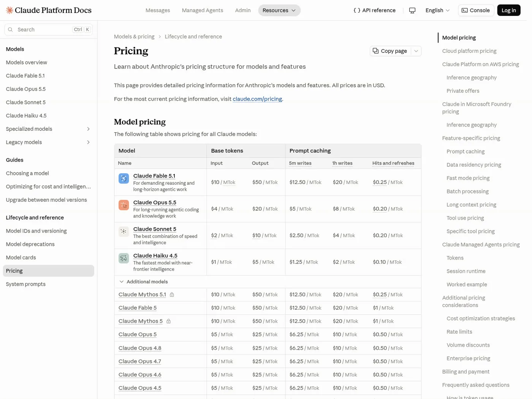Open the Copy page options arrow
532x399 pixels.
point(416,51)
